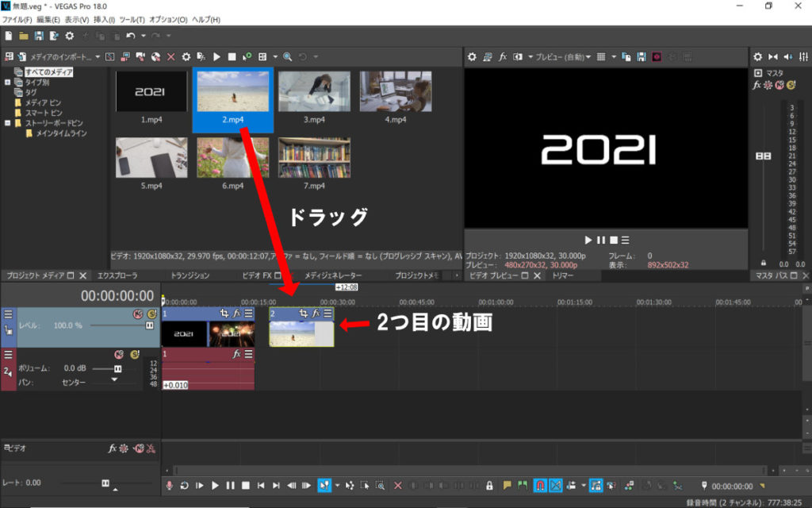Collapse the ストーリーボードビン tree node
The width and height of the screenshot is (812, 508).
click(8, 123)
